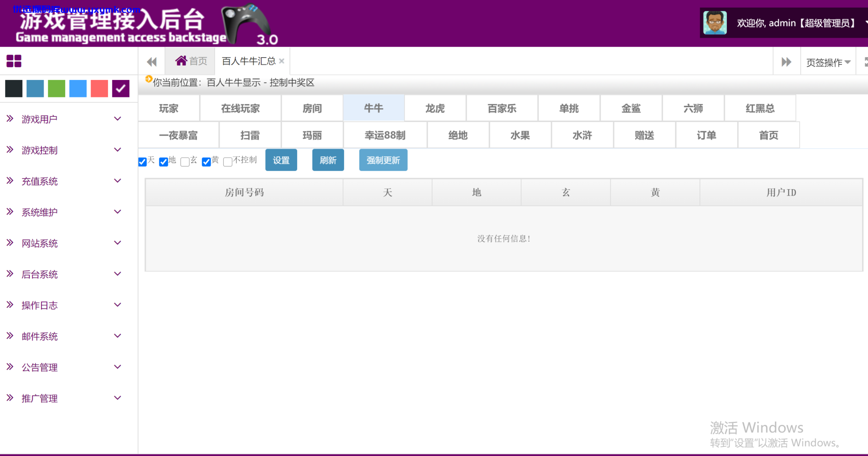This screenshot has height=456, width=868.
Task: Click the double-arrow icon beside 游戏控制
Action: [10, 149]
